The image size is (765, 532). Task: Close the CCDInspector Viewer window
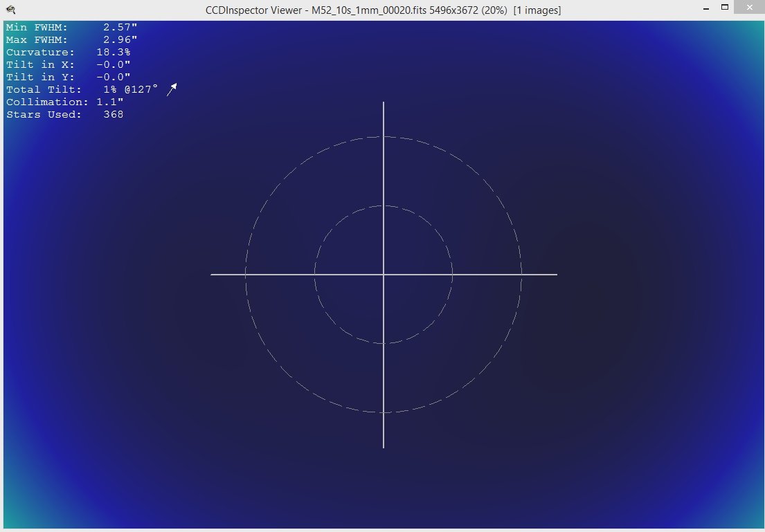(749, 8)
